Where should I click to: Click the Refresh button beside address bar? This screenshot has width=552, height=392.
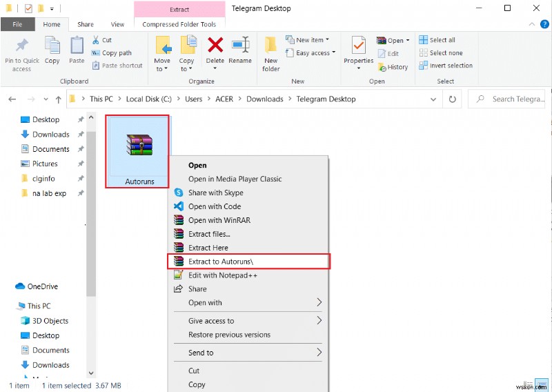(453, 99)
